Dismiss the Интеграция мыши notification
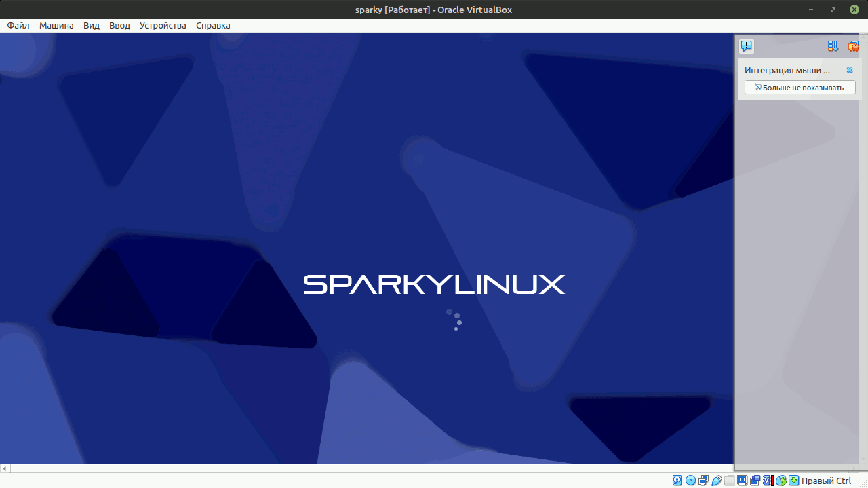This screenshot has width=868, height=488. pos(850,70)
